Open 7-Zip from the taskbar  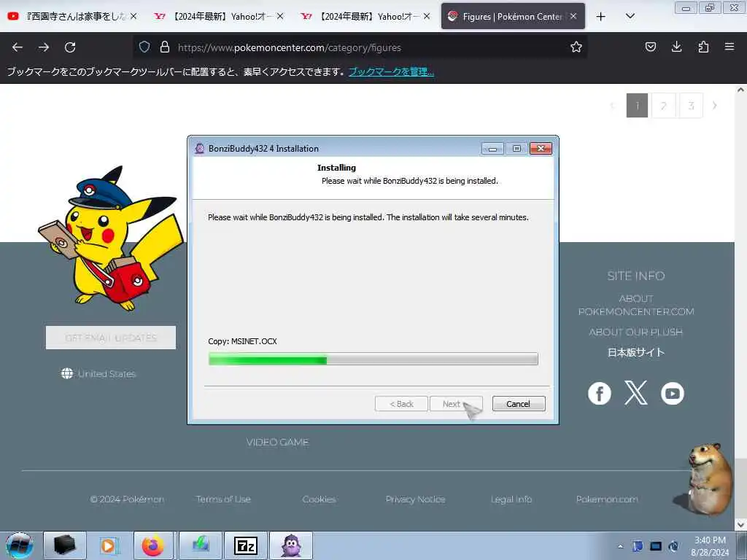point(245,545)
